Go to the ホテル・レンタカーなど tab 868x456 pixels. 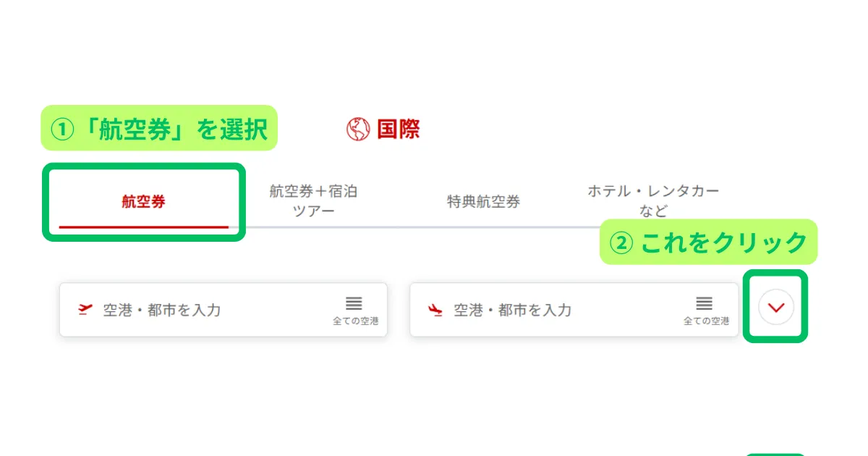(653, 201)
